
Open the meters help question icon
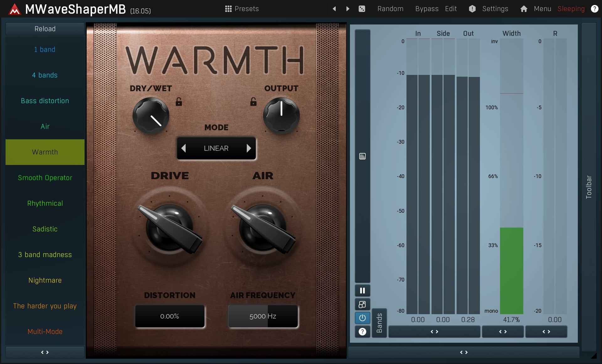(362, 331)
